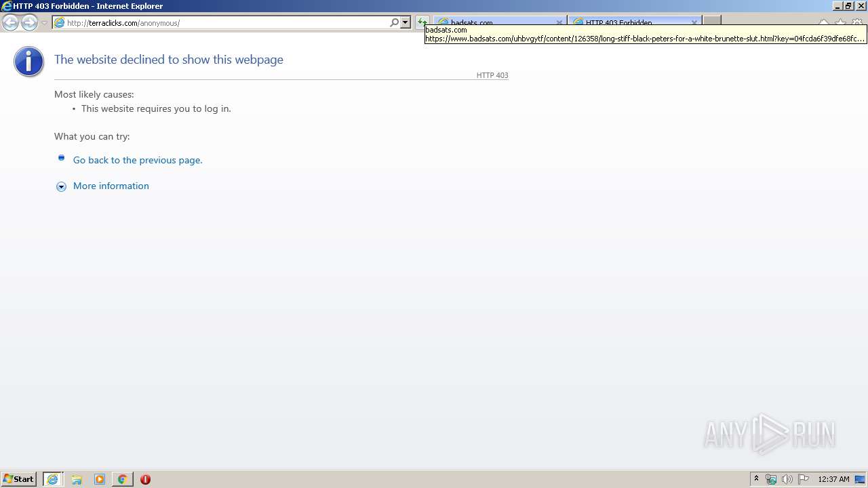Viewport: 868px width, 488px height.
Task: Open Google Chrome from the taskbar
Action: pos(122,479)
